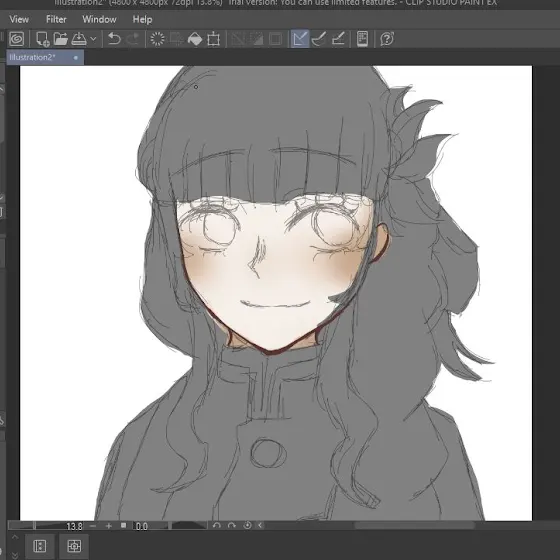Screen dimensions: 560x560
Task: Click the unsaved dot on Illustration2 tab
Action: [x=76, y=58]
